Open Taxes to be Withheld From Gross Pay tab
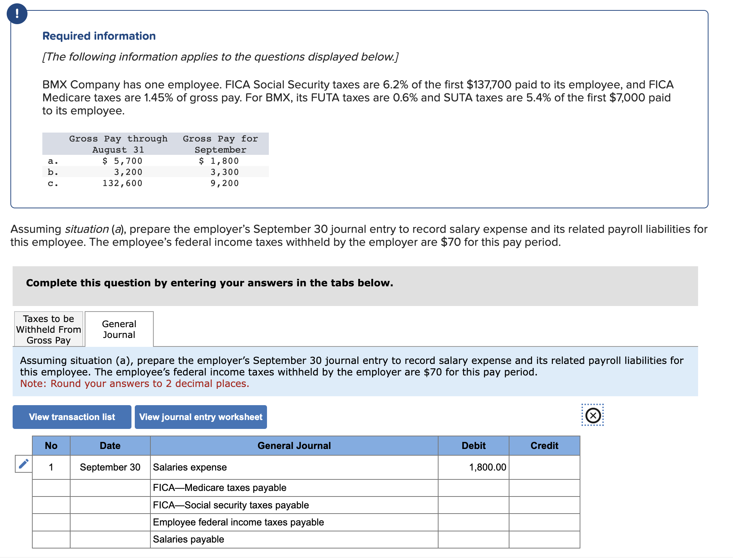The height and width of the screenshot is (560, 733). point(49,329)
